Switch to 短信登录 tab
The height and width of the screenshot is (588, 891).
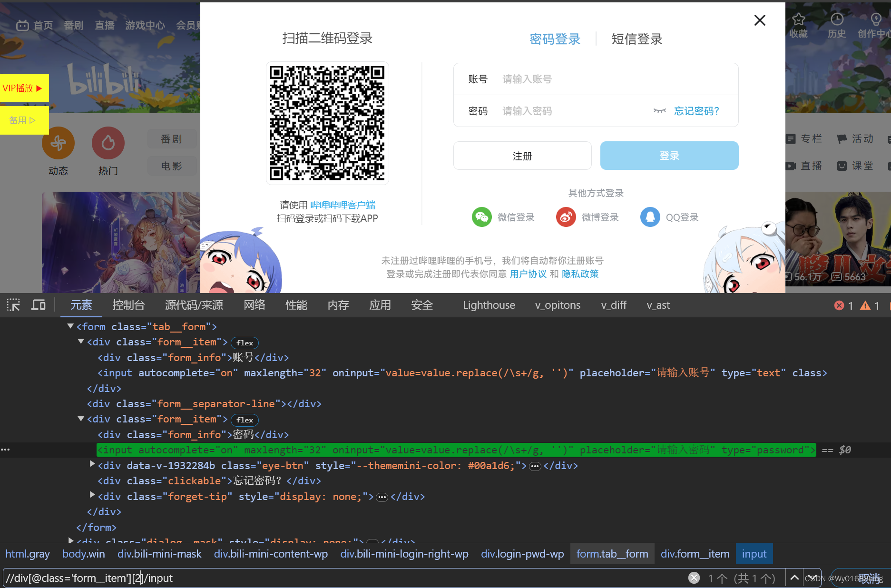coord(637,39)
